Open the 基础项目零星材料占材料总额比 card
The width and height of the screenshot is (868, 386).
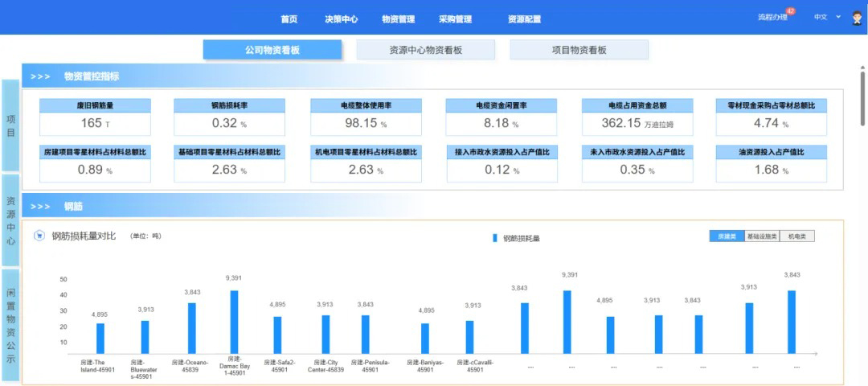(229, 164)
